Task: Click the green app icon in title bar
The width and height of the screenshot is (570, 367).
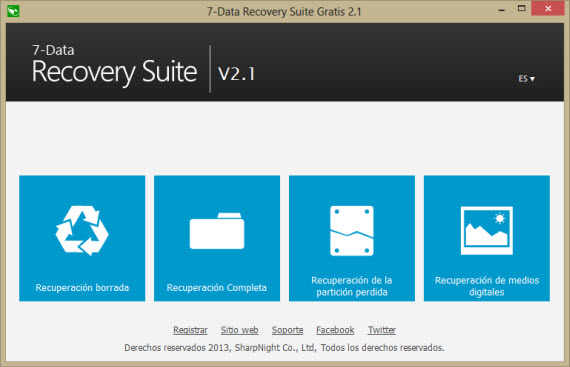Action: tap(13, 11)
